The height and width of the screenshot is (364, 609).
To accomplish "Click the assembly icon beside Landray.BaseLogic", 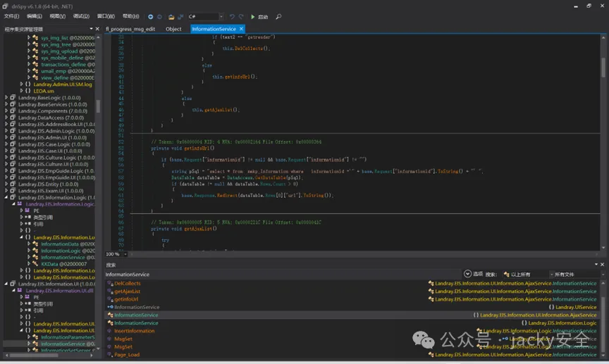I will tap(13, 98).
